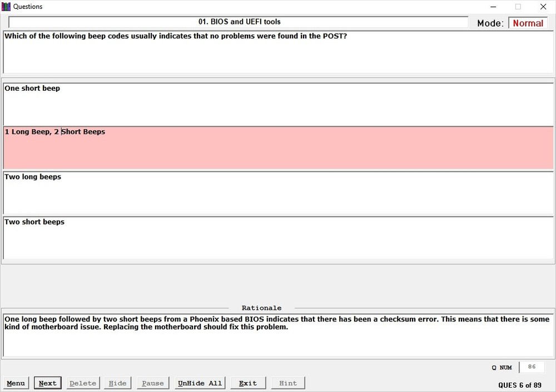
Task: Click the Pause button
Action: click(x=153, y=383)
